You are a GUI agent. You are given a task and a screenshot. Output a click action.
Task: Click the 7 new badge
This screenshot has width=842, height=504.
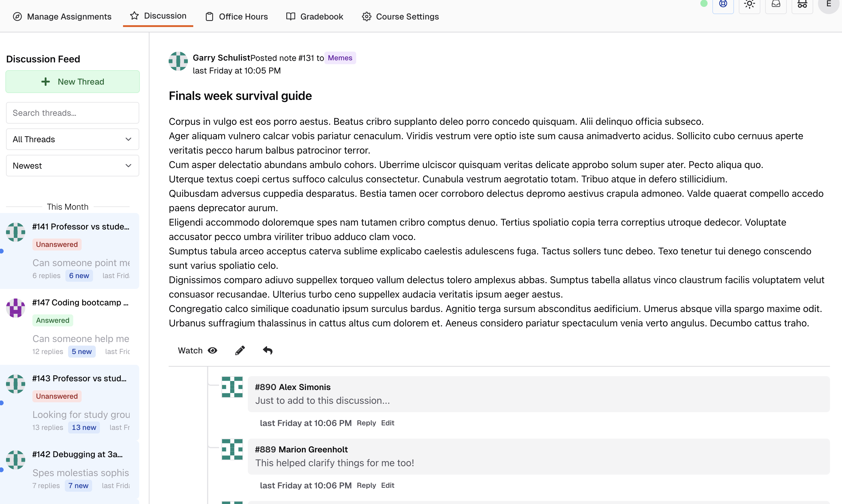coord(78,486)
